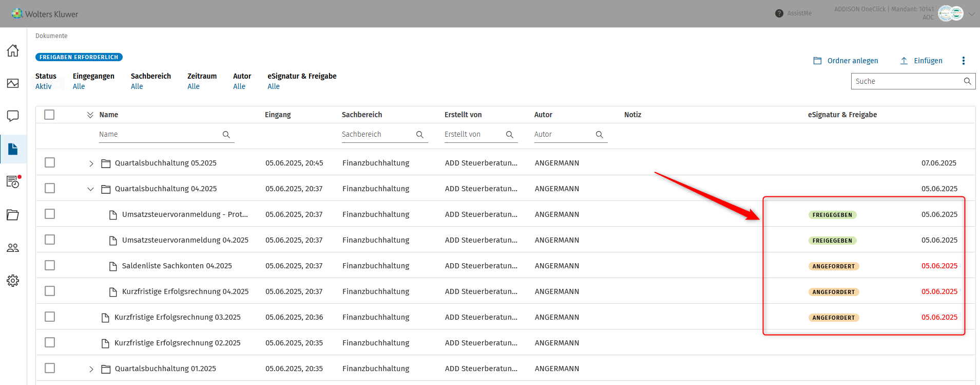This screenshot has width=980, height=385.
Task: Click folder icon of Quartalsbuchhaltung 01.2025
Action: [x=106, y=369]
